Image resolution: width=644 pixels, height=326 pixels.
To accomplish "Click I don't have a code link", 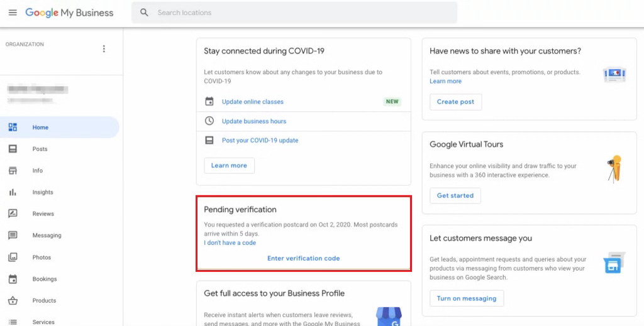I will pyautogui.click(x=230, y=242).
